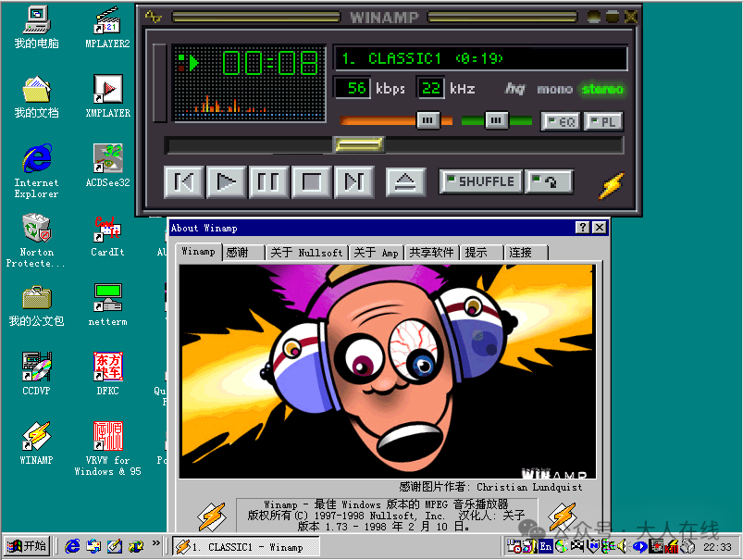Click the Winamp elapsed time display
The image size is (743, 560).
pos(269,64)
